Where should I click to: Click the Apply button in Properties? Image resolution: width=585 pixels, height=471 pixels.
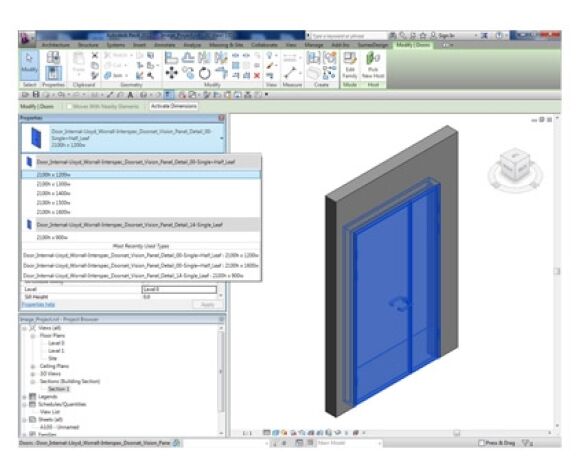coord(207,305)
